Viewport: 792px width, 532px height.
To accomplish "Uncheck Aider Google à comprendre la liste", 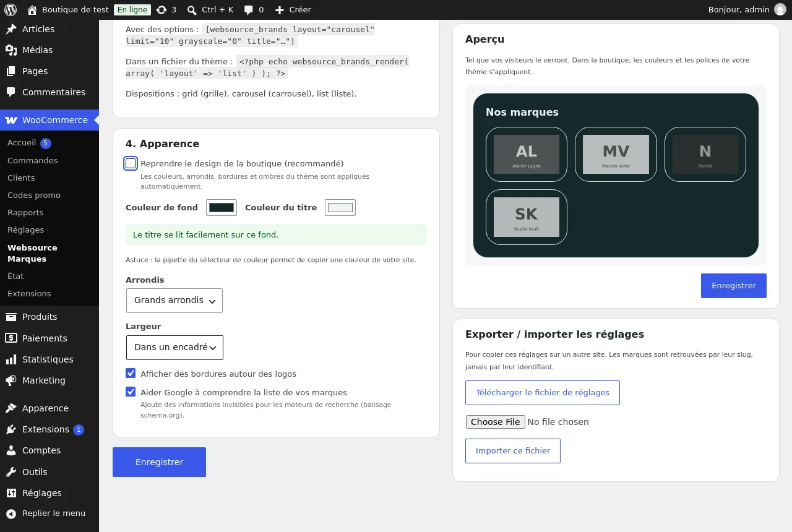I will [131, 392].
